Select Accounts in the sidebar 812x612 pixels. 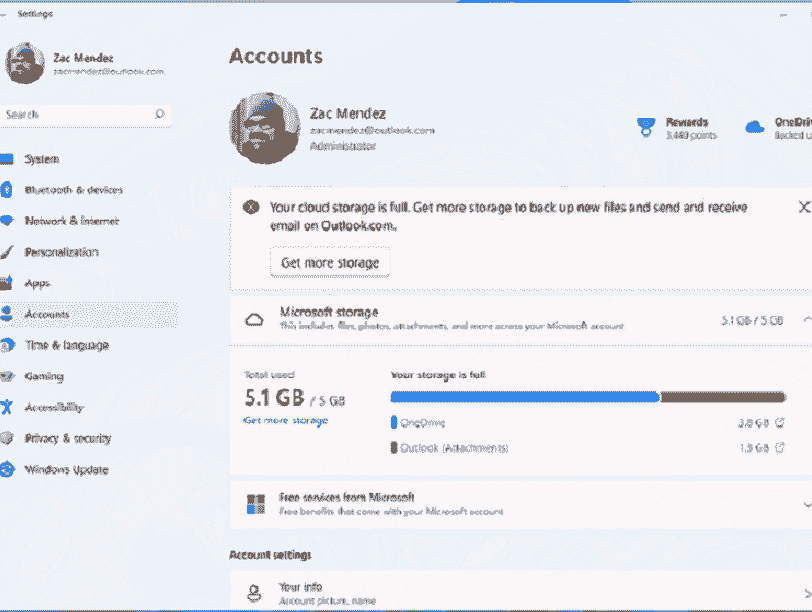pyautogui.click(x=88, y=314)
